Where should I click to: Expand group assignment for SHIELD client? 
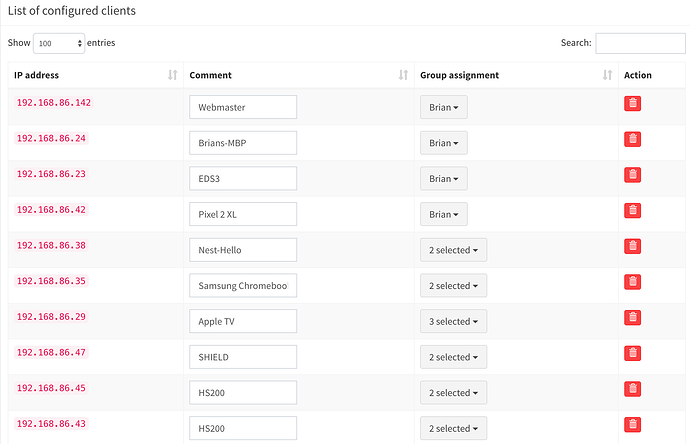(x=453, y=357)
